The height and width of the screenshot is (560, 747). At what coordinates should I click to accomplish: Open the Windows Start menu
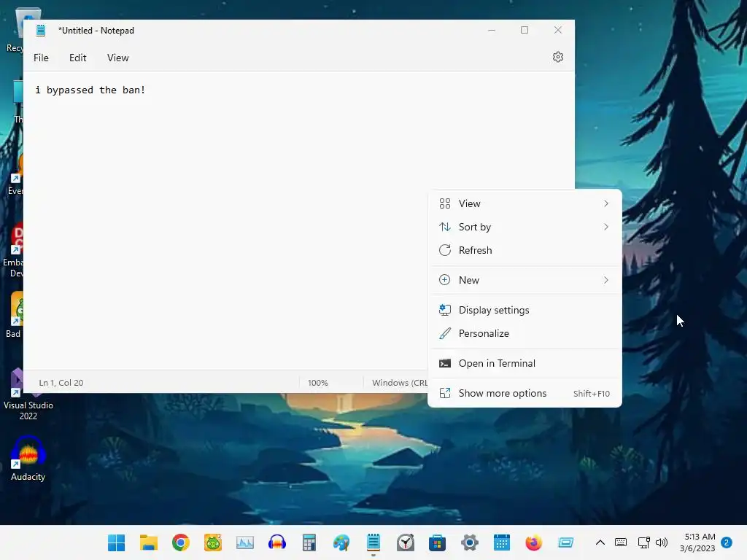pos(116,542)
